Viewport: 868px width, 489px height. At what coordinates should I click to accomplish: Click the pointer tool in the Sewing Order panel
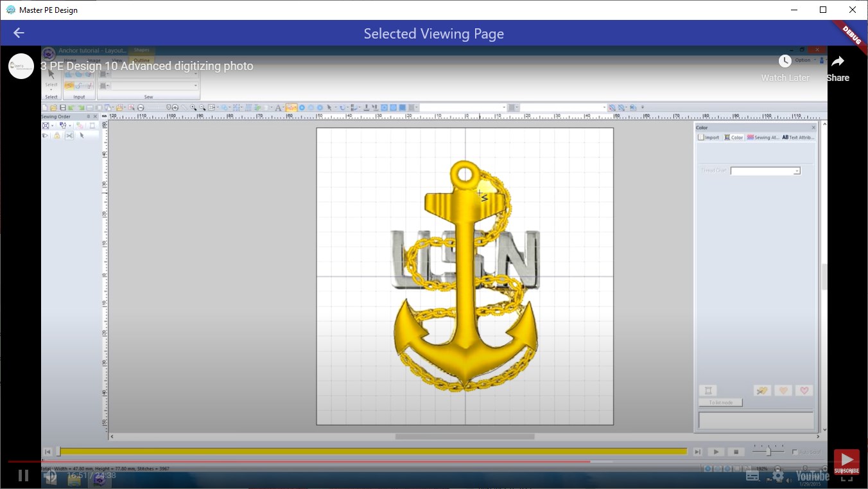[82, 135]
